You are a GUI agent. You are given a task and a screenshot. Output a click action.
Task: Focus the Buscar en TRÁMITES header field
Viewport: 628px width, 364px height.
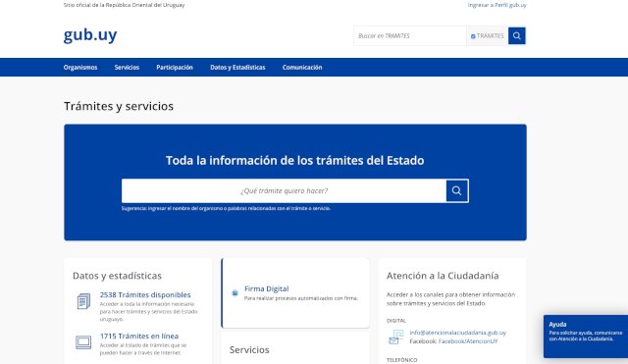coord(410,36)
